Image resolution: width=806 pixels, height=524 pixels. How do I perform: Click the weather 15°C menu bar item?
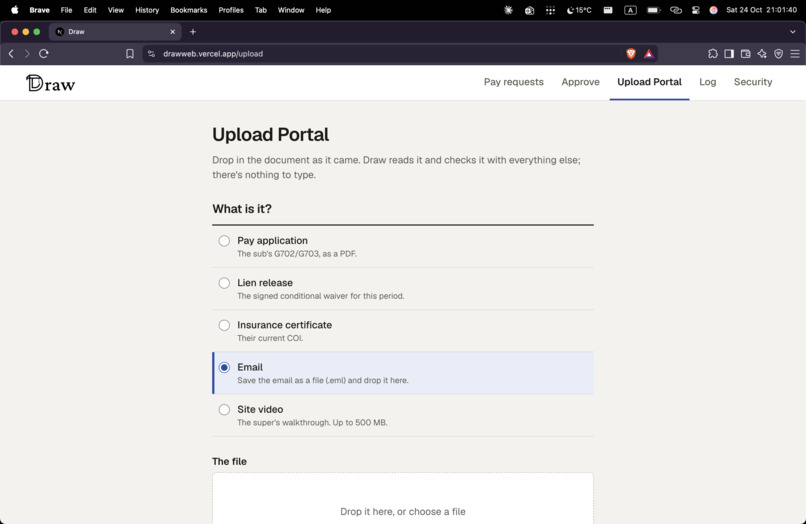point(579,10)
